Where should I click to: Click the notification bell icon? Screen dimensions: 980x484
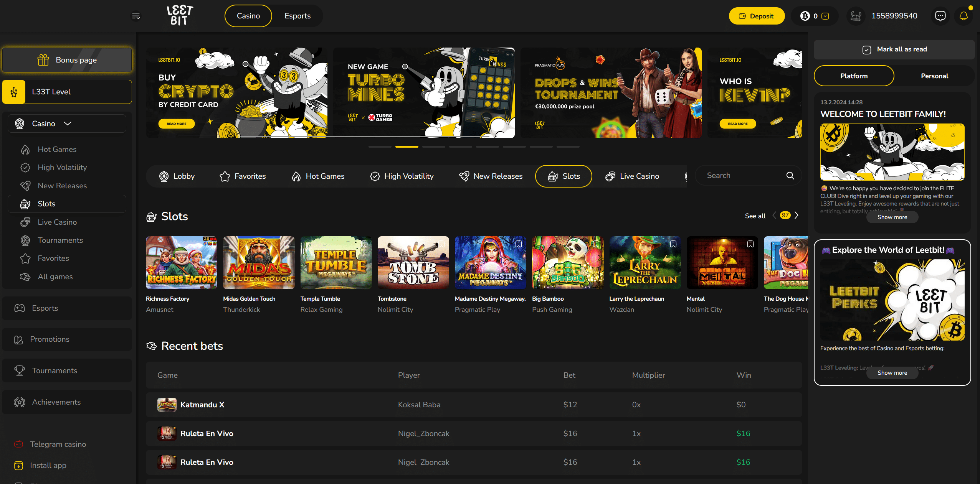963,16
